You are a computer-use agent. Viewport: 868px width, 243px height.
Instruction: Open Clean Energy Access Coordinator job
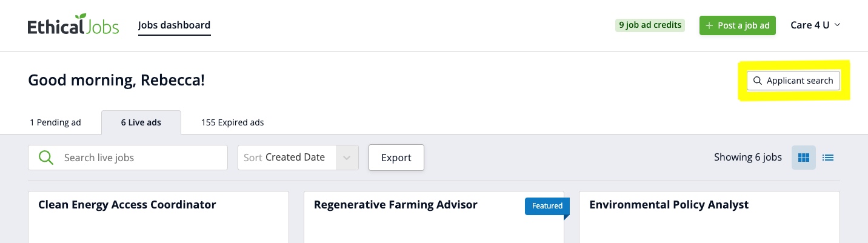127,205
